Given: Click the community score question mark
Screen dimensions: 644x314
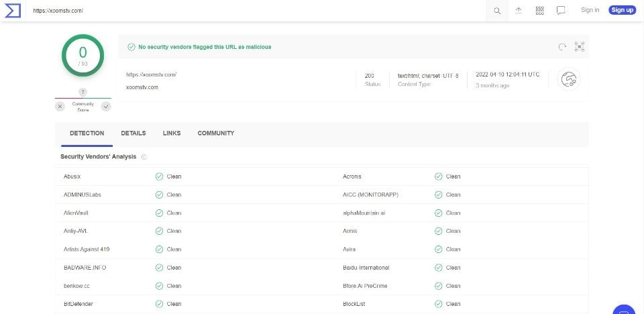Looking at the screenshot, I should 83,92.
